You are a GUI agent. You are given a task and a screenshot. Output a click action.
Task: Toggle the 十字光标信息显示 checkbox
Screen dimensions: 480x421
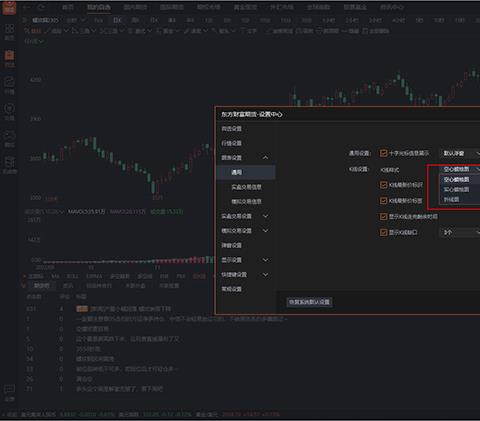[x=383, y=153]
